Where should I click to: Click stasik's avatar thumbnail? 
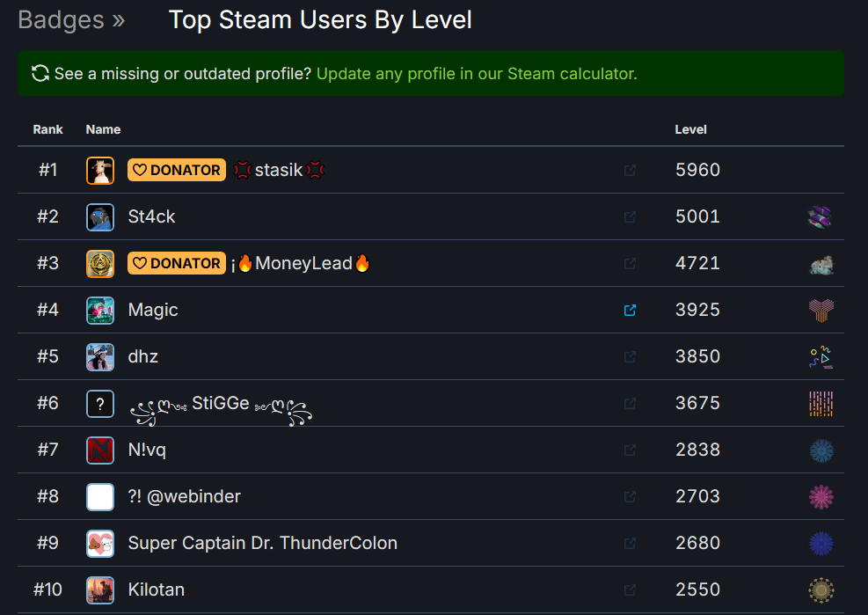pyautogui.click(x=99, y=169)
